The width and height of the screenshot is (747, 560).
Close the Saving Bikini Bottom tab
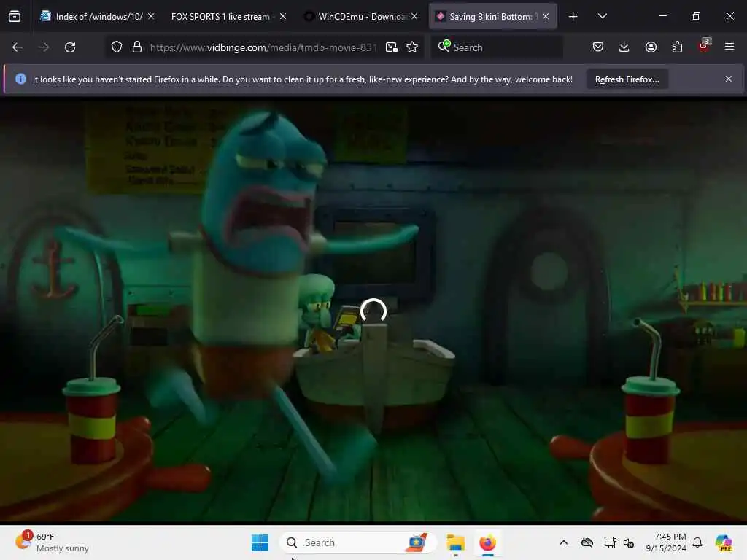pyautogui.click(x=546, y=16)
